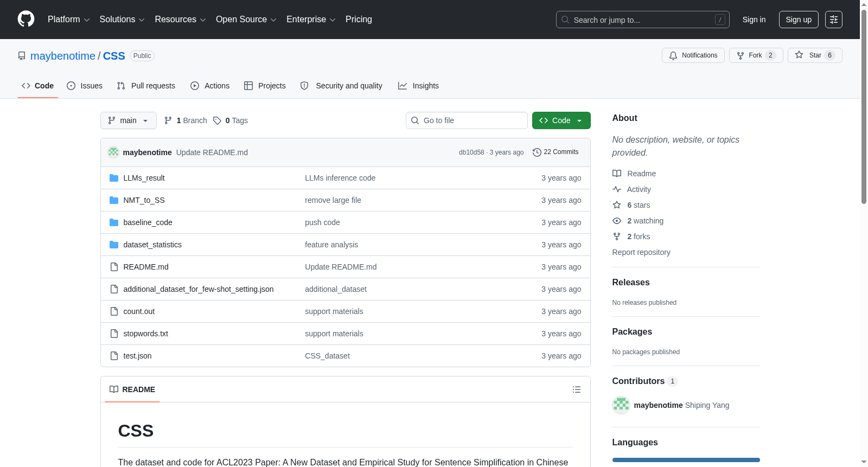
Task: Expand the Solutions menu
Action: (122, 20)
